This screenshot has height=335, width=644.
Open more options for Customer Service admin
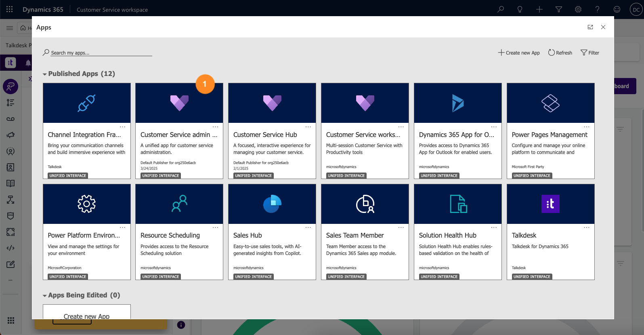[216, 127]
